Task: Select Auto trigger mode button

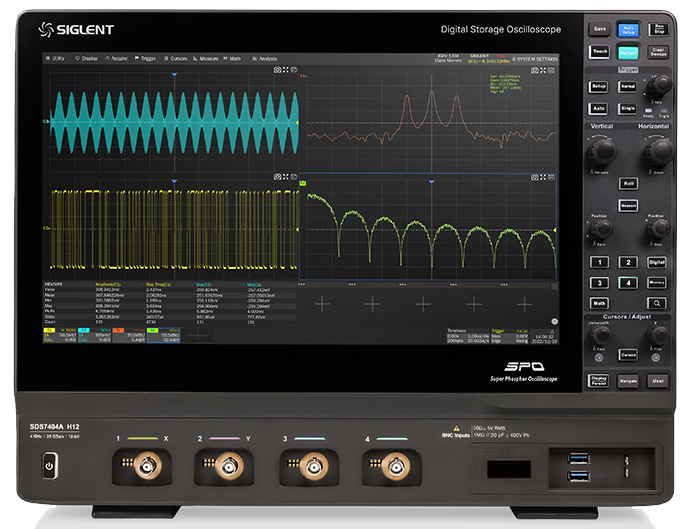Action: [598, 108]
